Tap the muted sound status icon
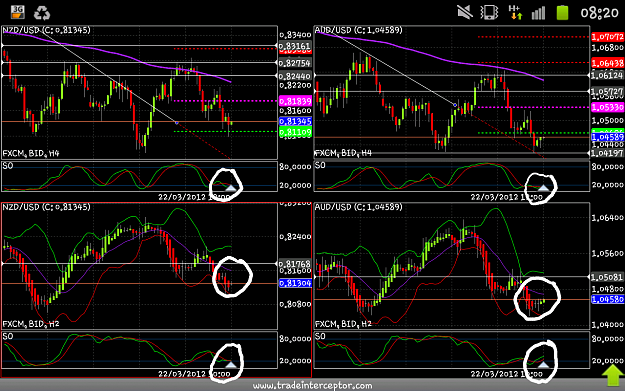Viewport: 625px width, 391px height. click(465, 12)
